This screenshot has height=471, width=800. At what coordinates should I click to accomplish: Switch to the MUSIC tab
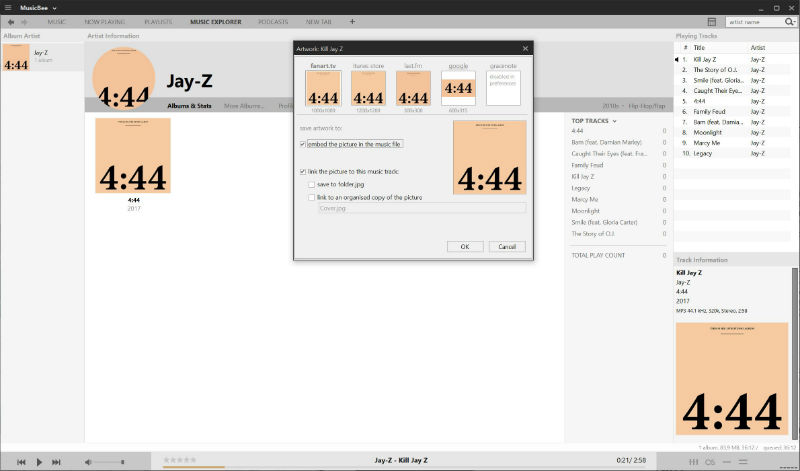(x=56, y=22)
